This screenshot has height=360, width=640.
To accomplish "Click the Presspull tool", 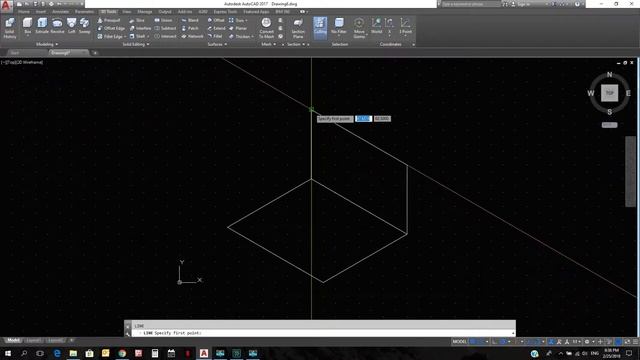I will (109, 20).
